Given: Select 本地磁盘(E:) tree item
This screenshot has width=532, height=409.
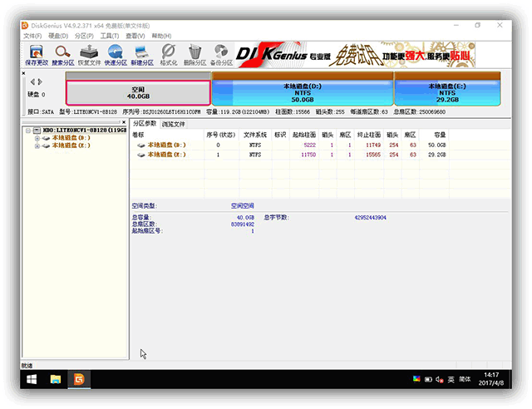Looking at the screenshot, I should pos(71,145).
